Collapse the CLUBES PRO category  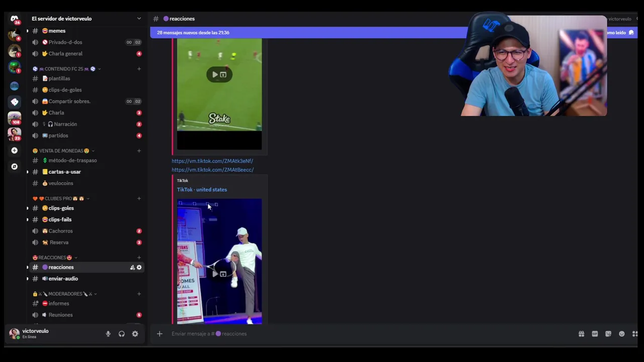(x=60, y=199)
